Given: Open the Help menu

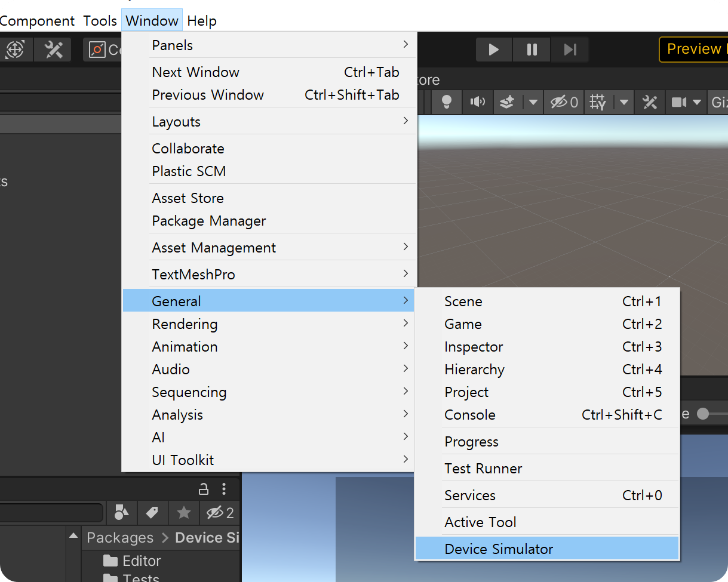Looking at the screenshot, I should pos(201,21).
